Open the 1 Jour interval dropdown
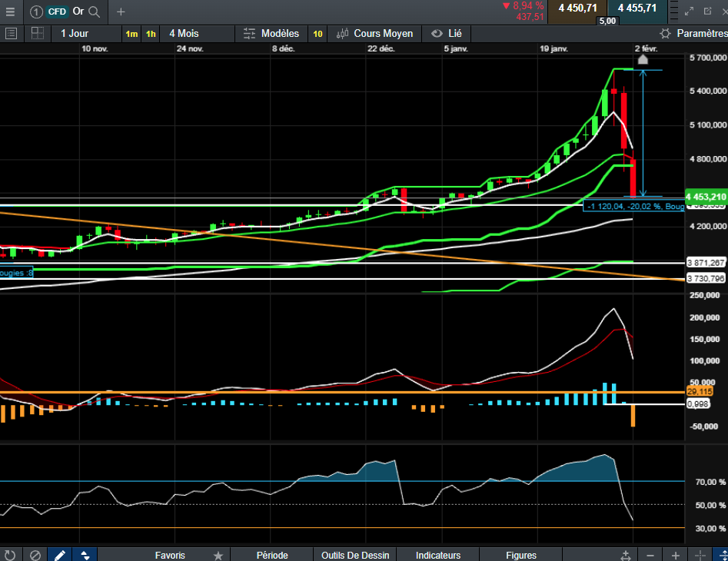Screen dimensions: 728x561 (74, 34)
